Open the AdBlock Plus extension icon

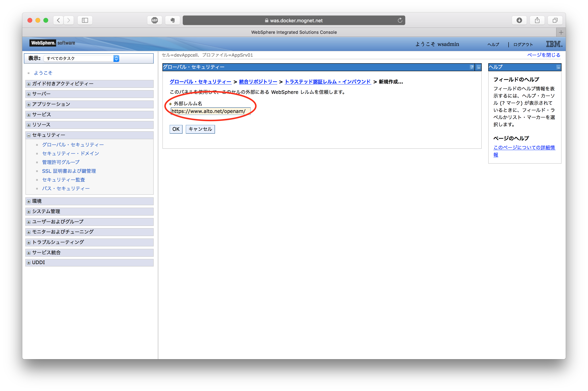(154, 20)
